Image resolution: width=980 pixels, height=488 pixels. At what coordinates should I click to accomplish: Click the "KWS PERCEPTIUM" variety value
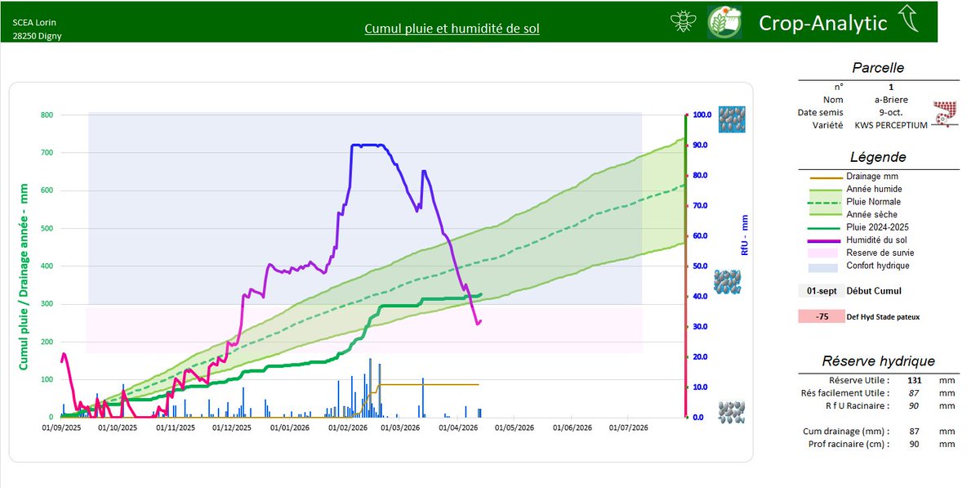point(891,125)
